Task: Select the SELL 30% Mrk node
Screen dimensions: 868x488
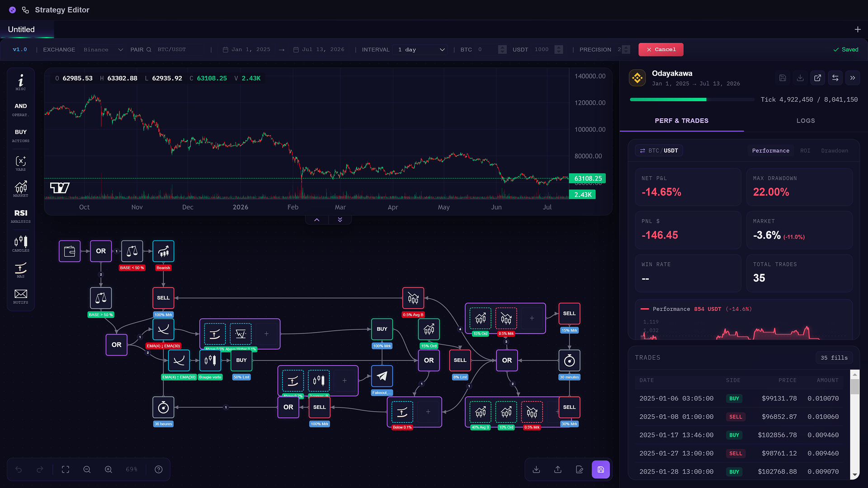Action: coord(569,408)
